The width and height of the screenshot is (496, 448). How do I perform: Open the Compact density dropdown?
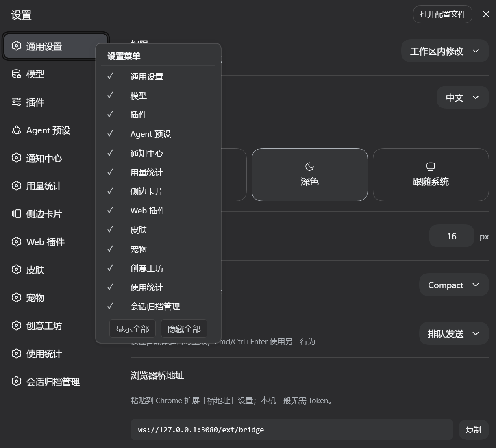click(x=454, y=285)
